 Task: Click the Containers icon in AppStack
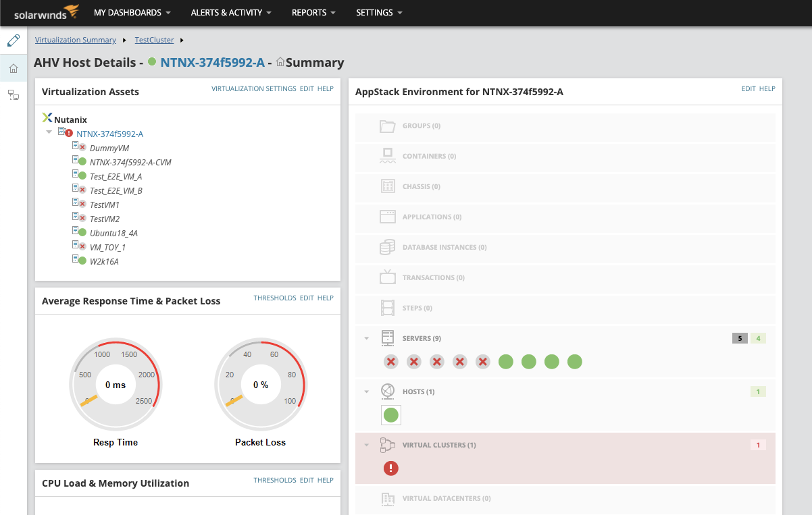click(x=387, y=156)
